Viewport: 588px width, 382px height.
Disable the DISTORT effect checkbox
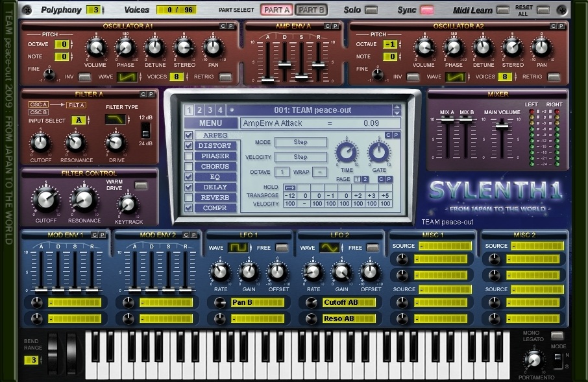189,146
